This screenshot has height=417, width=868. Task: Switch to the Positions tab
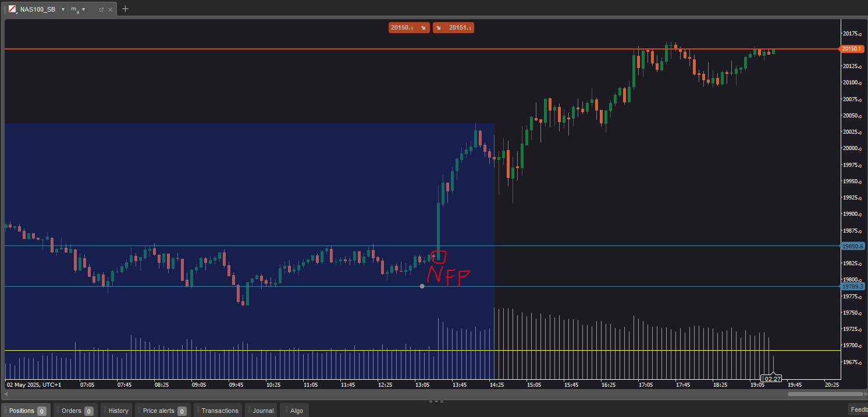point(26,411)
